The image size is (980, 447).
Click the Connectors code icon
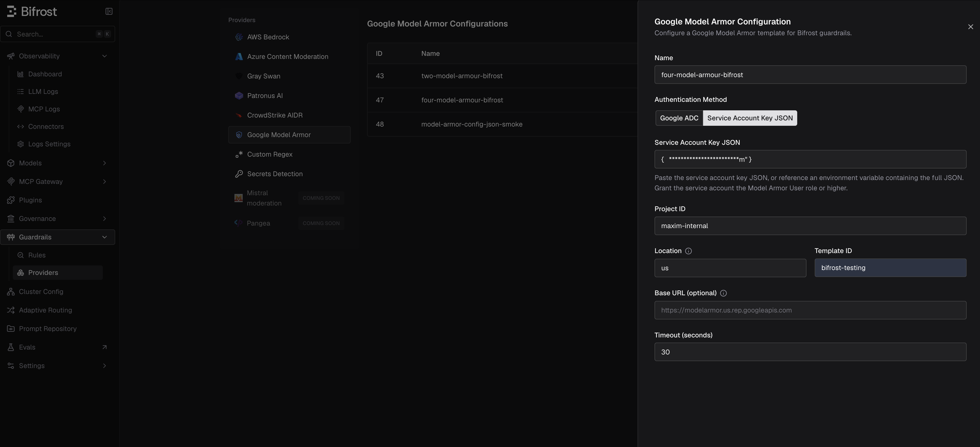21,126
